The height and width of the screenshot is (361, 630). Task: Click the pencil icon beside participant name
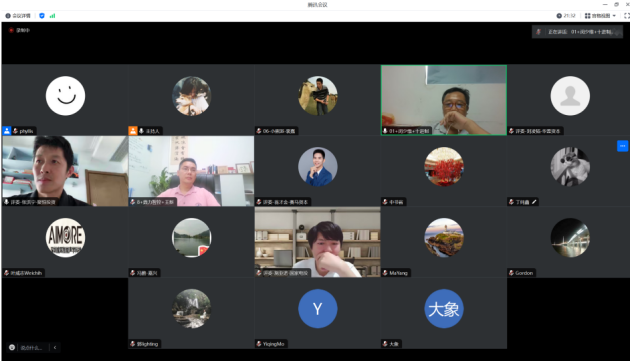pos(534,202)
